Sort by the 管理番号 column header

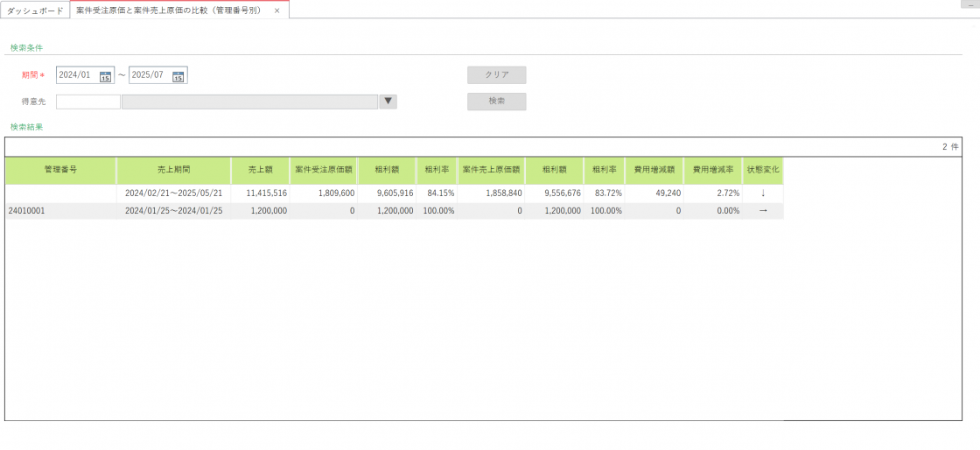60,170
